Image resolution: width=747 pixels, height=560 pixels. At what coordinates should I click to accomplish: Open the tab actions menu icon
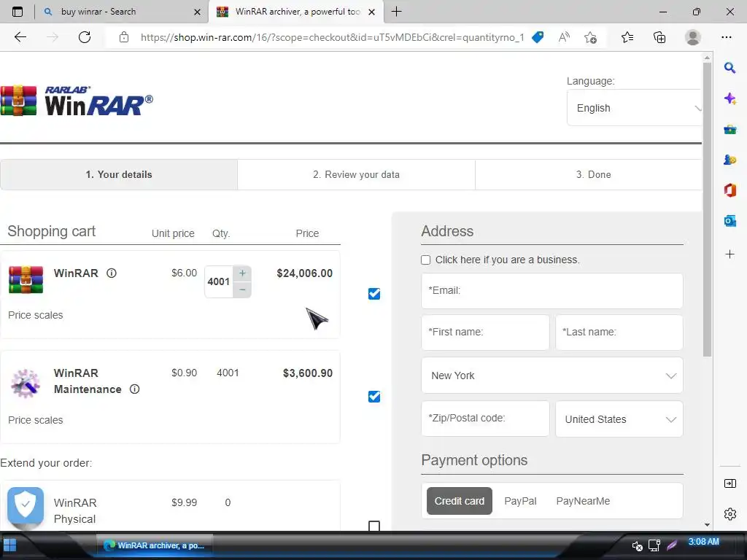coord(18,12)
